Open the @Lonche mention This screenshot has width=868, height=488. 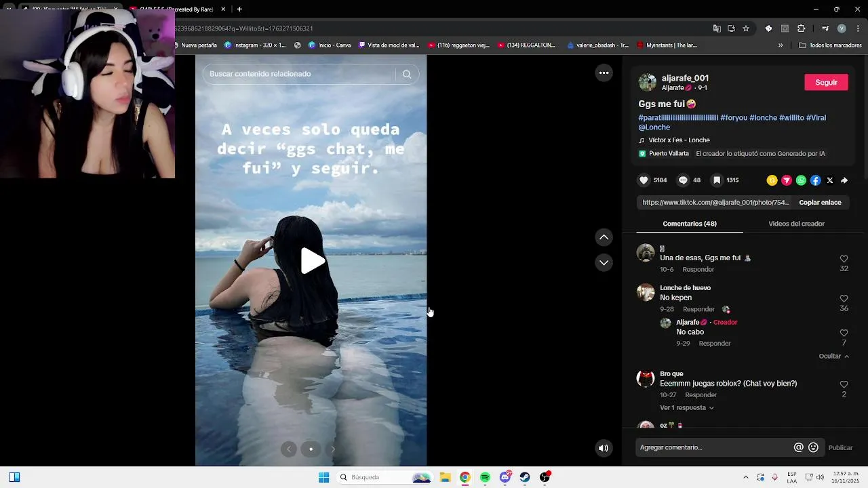(x=654, y=127)
